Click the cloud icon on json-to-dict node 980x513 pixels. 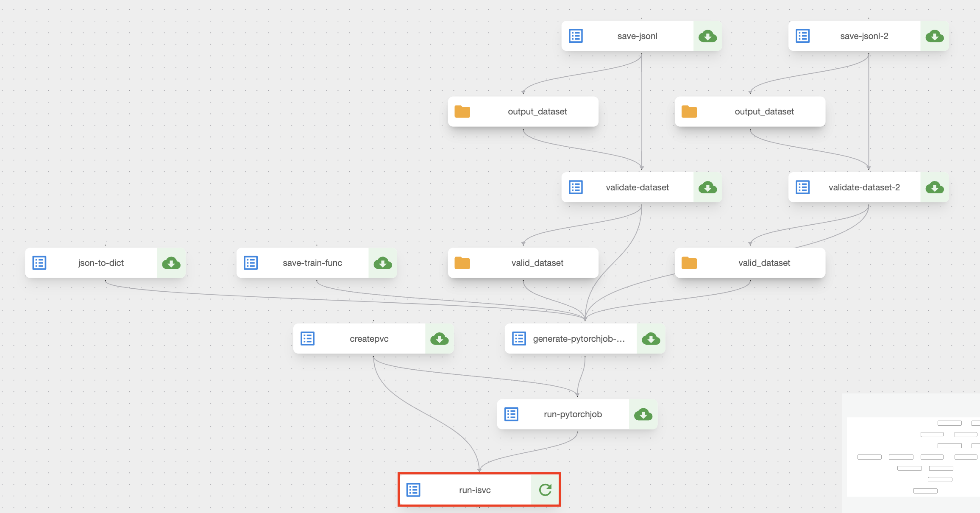point(171,263)
